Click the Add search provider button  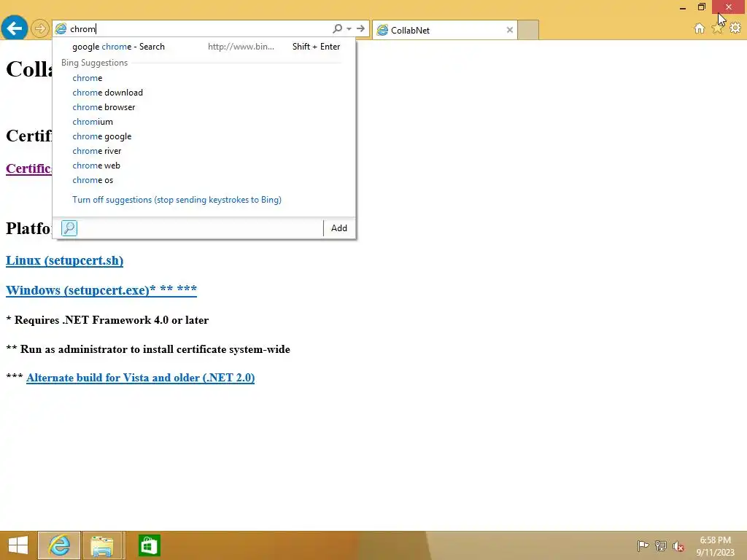pos(339,228)
